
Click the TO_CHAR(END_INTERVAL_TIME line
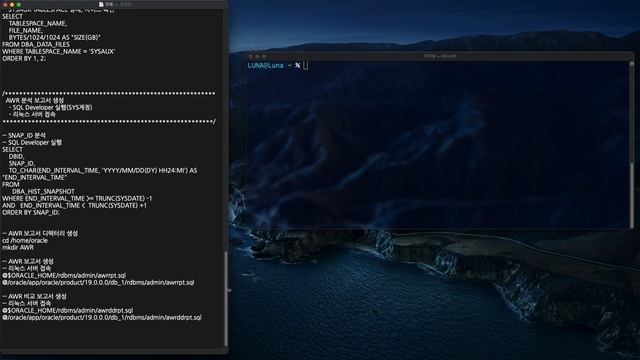tap(103, 170)
